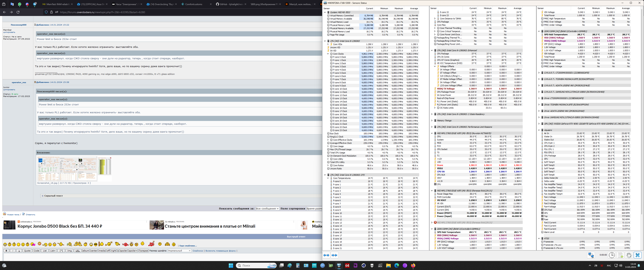644x270 pixels.
Task: Click HWiNFO collapse columns arrows icon
Action: click(334, 255)
